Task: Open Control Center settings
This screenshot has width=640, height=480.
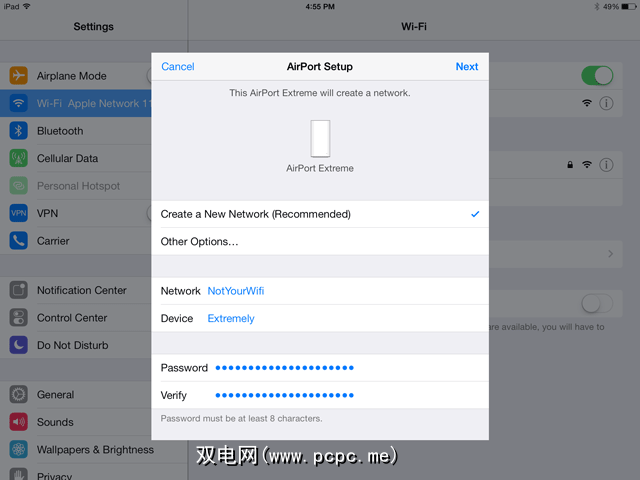Action: (x=76, y=318)
